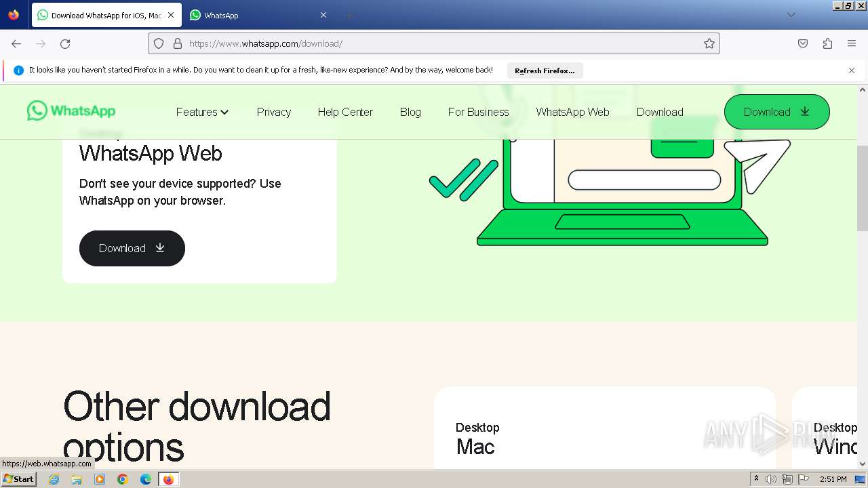The height and width of the screenshot is (488, 868).
Task: Click the Download text link in navigation
Action: [x=660, y=112]
